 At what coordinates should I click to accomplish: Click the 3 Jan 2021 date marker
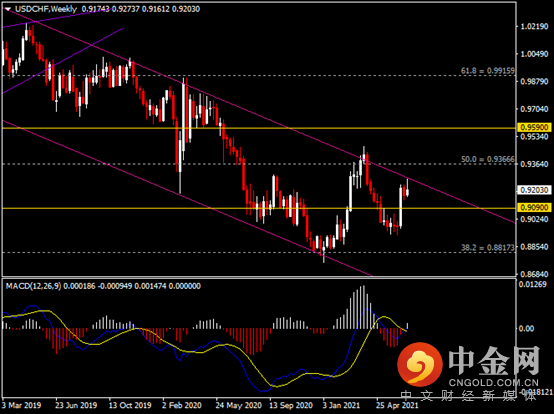[x=341, y=405]
